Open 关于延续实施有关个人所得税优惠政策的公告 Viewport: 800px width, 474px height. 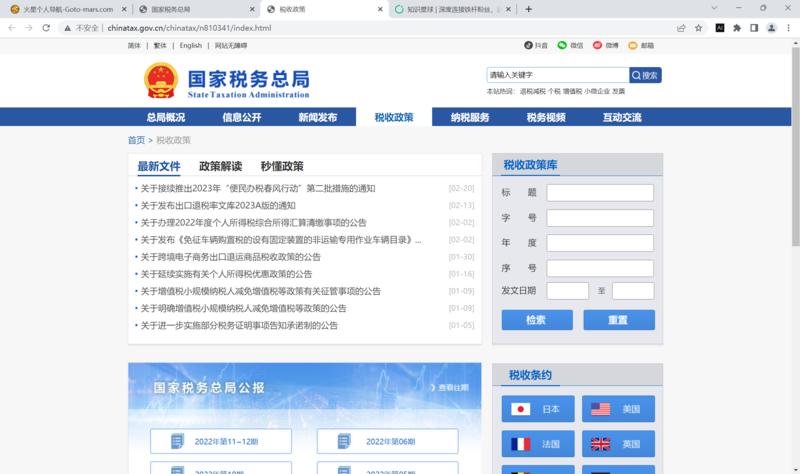[226, 274]
